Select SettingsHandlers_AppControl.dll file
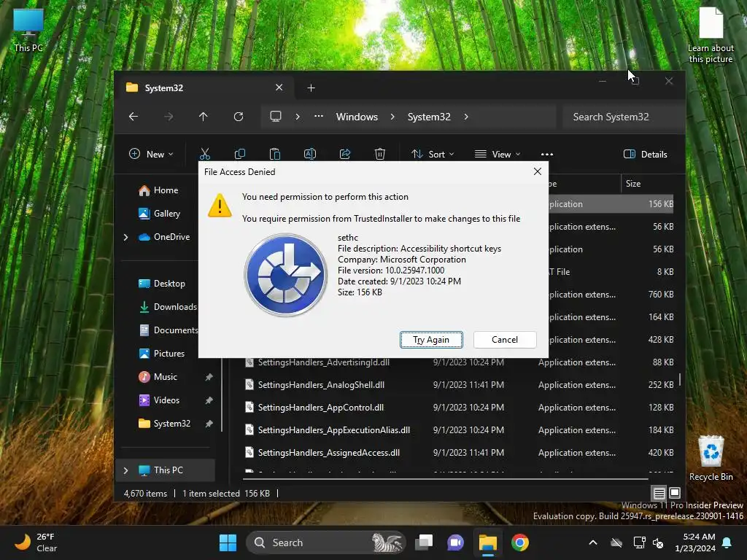Viewport: 747px width, 560px height. pos(321,408)
